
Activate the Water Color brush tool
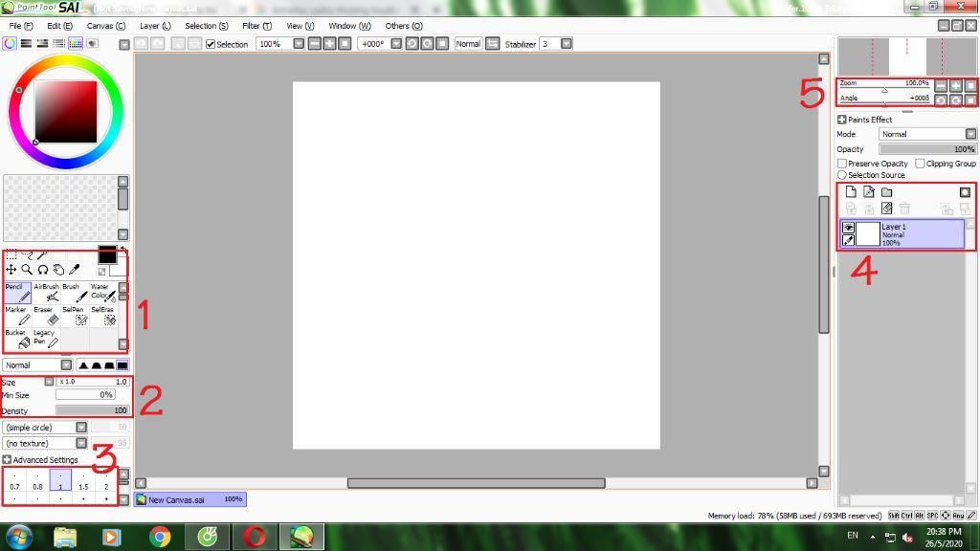103,293
